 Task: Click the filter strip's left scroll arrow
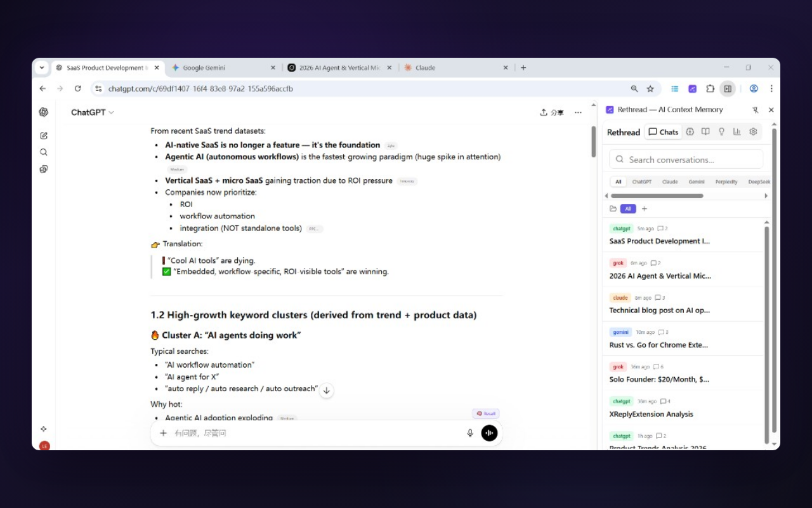pyautogui.click(x=606, y=196)
